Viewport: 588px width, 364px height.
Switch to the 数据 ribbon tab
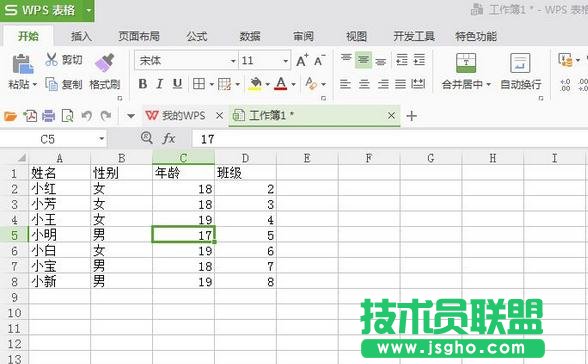click(x=250, y=36)
